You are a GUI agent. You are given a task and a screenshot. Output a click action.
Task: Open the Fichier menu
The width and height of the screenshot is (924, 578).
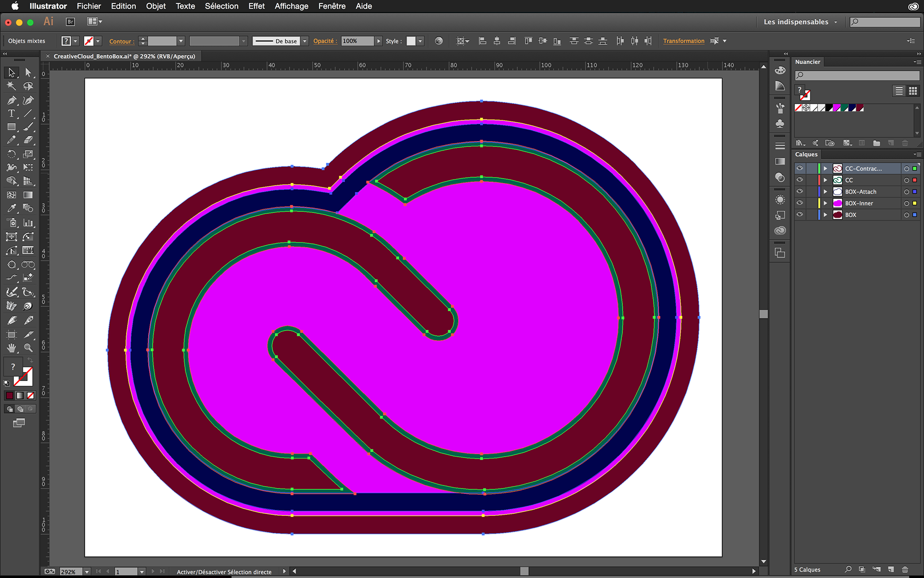(89, 6)
